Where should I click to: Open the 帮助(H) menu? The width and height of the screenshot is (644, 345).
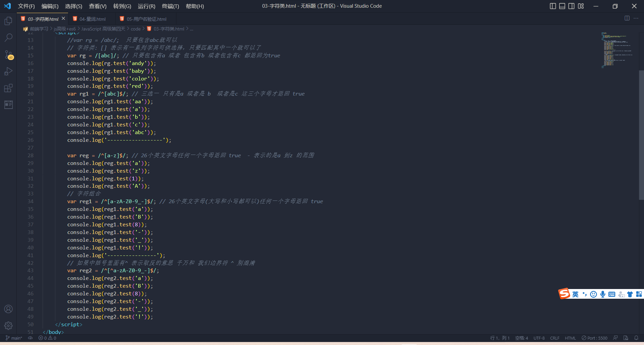pos(195,6)
